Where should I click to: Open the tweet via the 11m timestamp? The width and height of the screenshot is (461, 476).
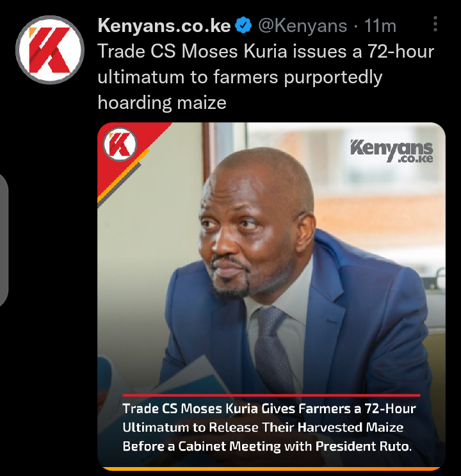tap(380, 26)
